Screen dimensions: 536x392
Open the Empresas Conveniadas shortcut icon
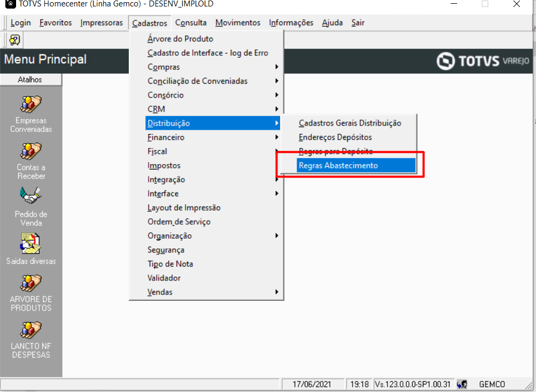click(x=31, y=104)
